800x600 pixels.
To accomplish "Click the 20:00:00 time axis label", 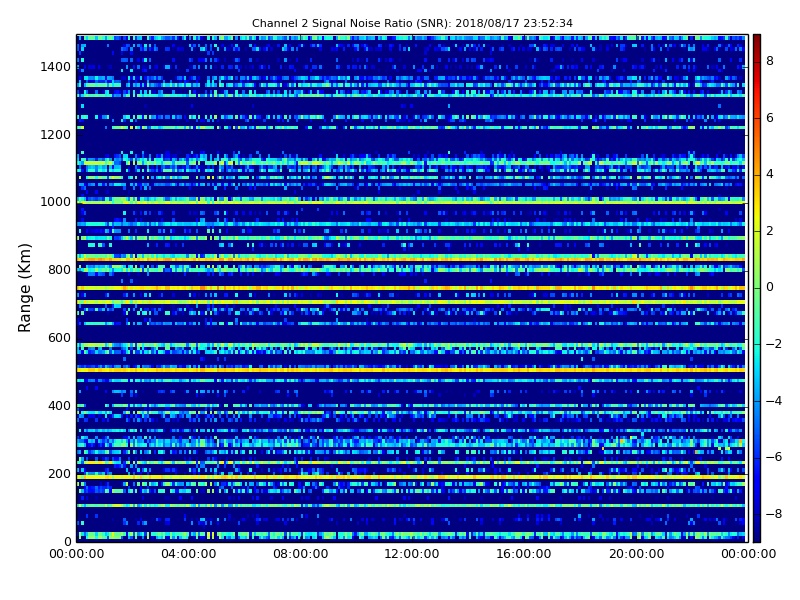I will [x=637, y=554].
